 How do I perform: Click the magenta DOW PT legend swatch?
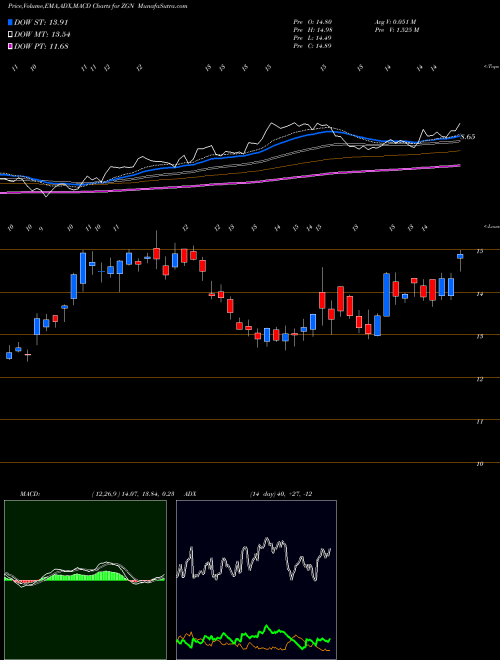click(11, 46)
